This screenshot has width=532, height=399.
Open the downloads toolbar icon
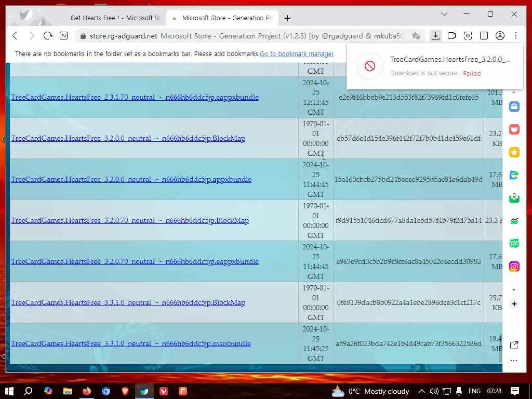[x=435, y=36]
